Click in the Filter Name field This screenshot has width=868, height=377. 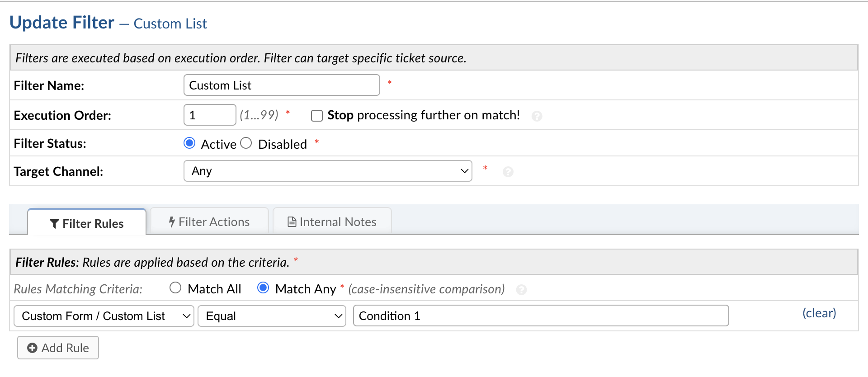coord(282,85)
